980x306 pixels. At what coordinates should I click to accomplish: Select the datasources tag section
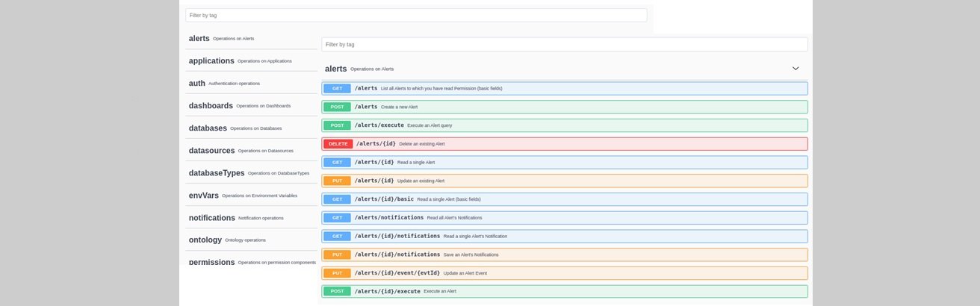click(x=211, y=151)
